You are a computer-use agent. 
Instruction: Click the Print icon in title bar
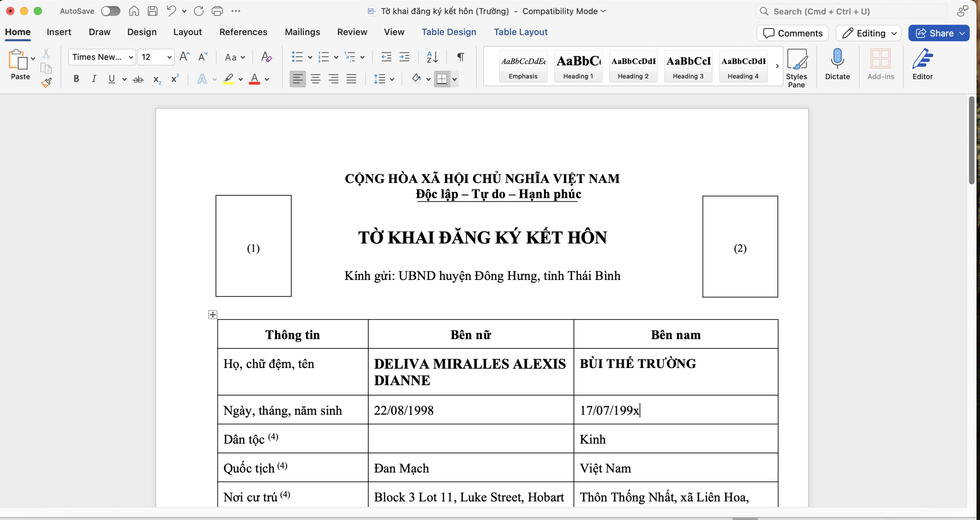pyautogui.click(x=217, y=11)
